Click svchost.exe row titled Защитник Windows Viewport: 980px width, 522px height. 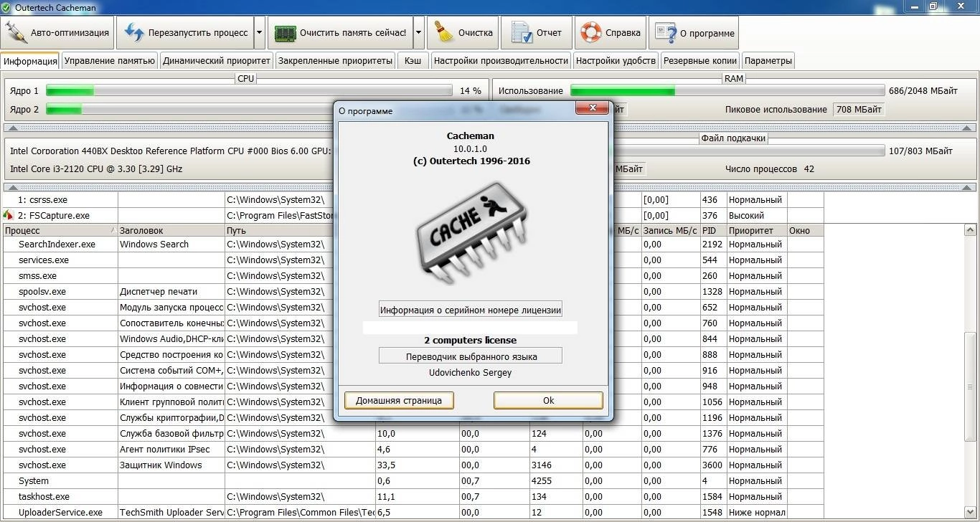click(x=413, y=465)
